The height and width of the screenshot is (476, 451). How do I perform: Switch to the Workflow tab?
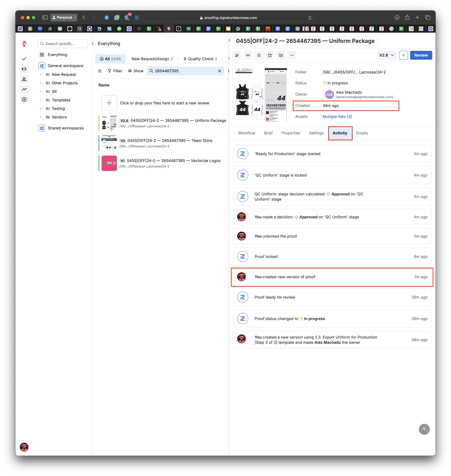pos(246,133)
